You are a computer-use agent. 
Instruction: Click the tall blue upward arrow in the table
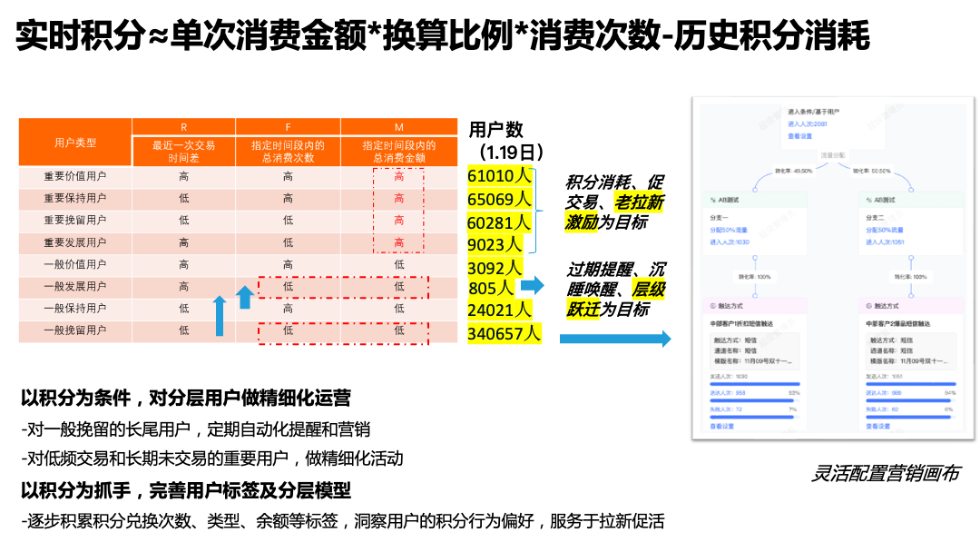tap(220, 315)
